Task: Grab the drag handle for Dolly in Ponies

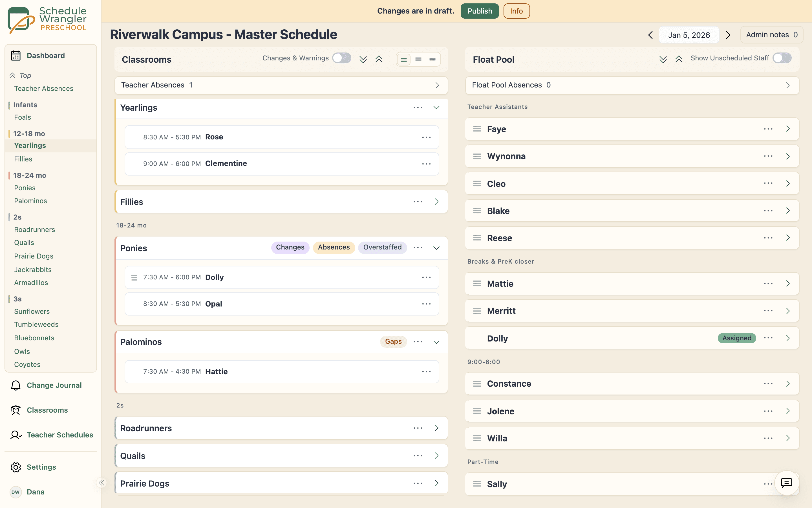Action: coord(134,277)
